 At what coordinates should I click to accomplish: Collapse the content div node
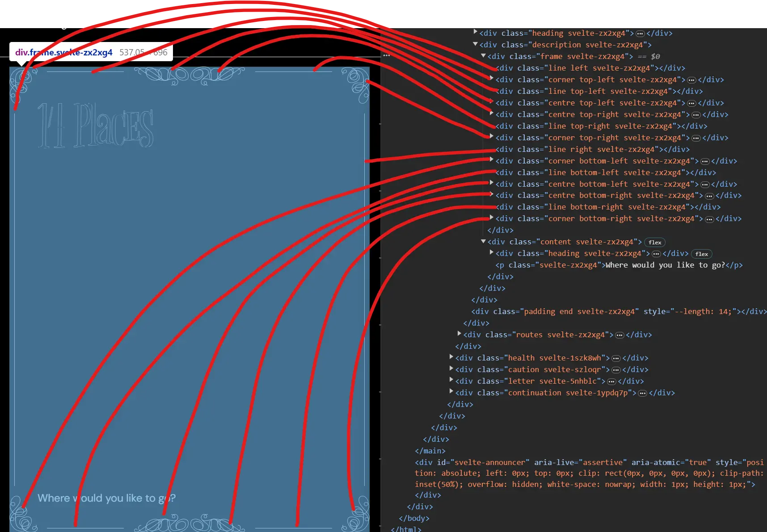(483, 241)
